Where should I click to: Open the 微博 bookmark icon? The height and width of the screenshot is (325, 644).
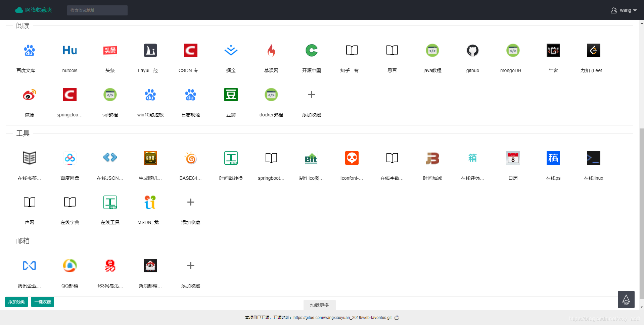click(x=30, y=95)
